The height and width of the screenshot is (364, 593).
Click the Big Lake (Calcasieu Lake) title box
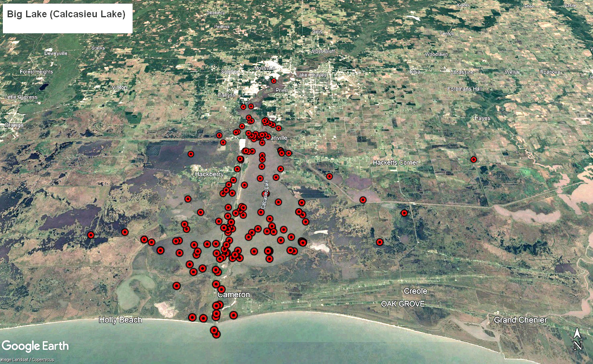(x=67, y=18)
